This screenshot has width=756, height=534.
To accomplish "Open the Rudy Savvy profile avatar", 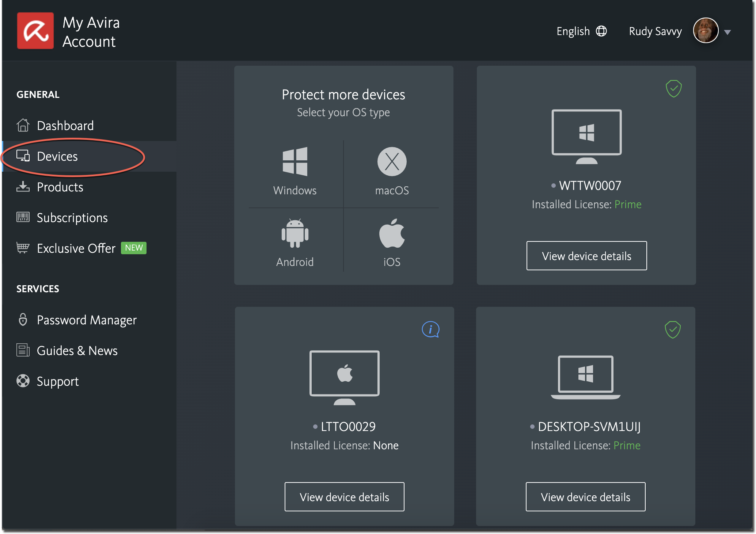I will tap(706, 31).
